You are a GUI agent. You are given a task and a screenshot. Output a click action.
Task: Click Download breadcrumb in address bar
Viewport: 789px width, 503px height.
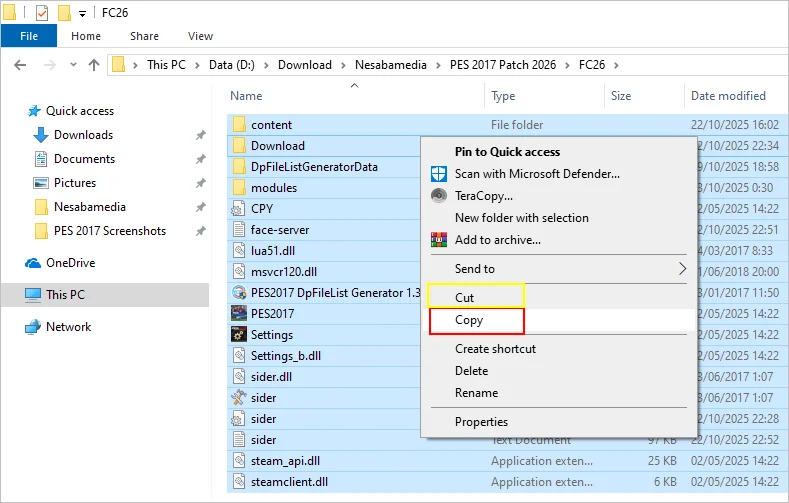(304, 65)
